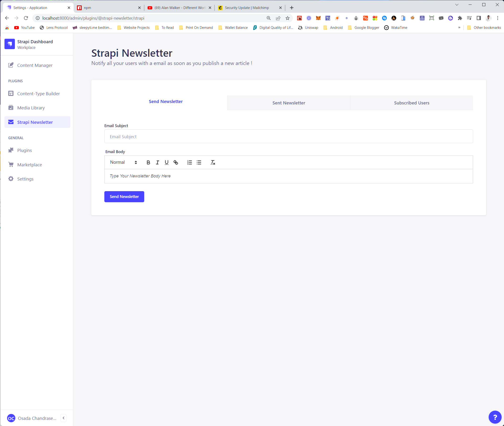Apply ordered list in email body
504x426 pixels.
pyautogui.click(x=190, y=163)
